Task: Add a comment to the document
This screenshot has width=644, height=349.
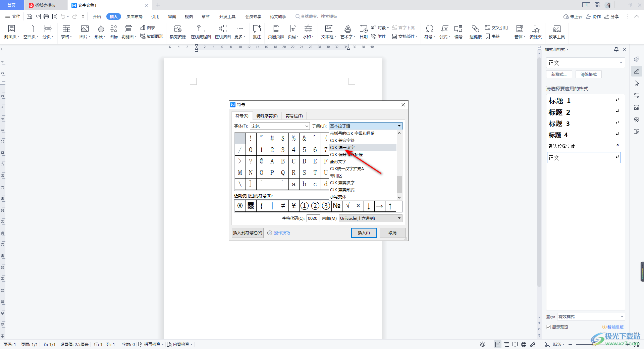Action: point(257,32)
